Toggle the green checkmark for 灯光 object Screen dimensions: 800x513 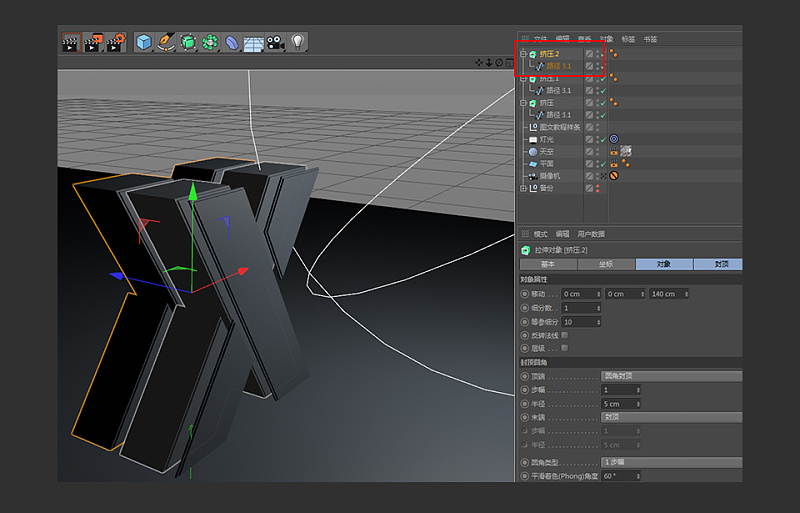coord(602,139)
